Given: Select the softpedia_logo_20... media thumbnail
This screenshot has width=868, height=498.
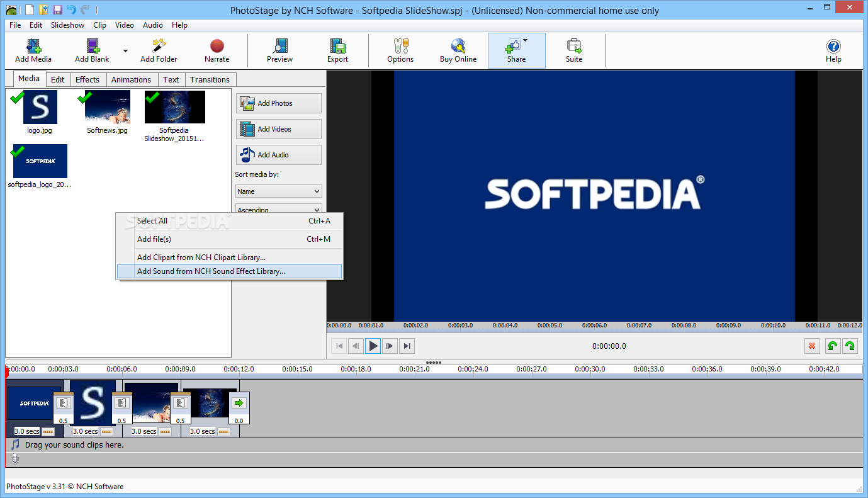Looking at the screenshot, I should tap(40, 161).
